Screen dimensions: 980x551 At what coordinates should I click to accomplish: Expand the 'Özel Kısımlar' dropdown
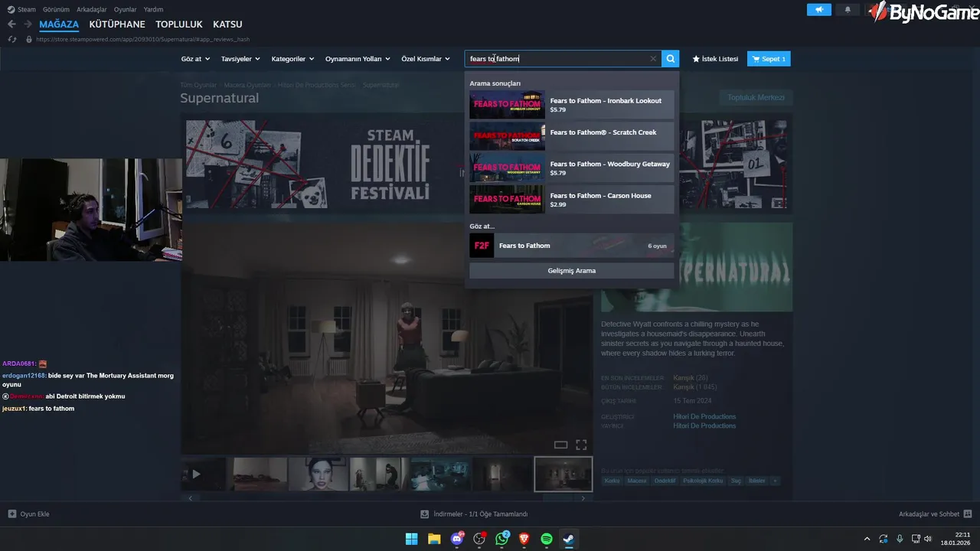click(x=426, y=59)
